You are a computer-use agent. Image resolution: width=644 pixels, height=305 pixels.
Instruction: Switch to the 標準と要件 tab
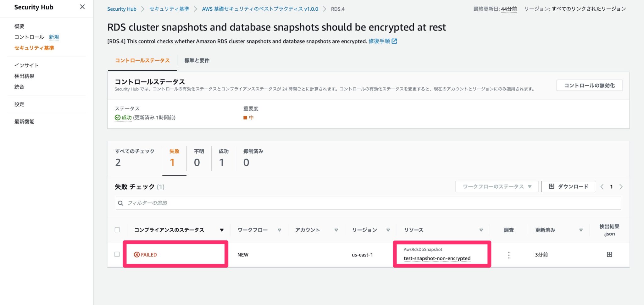197,60
